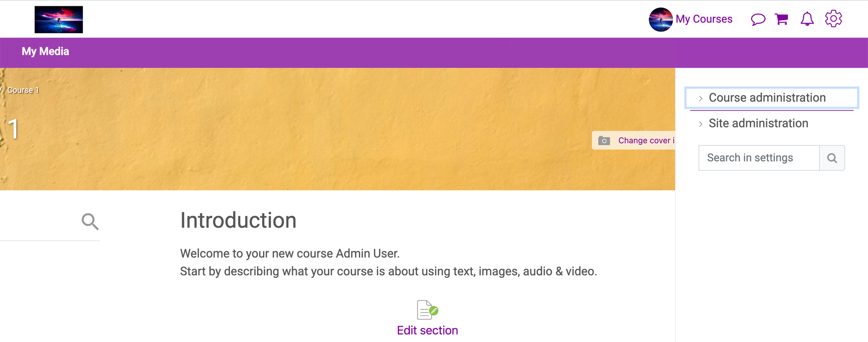Open the notifications bell icon
The height and width of the screenshot is (342, 868).
807,19
